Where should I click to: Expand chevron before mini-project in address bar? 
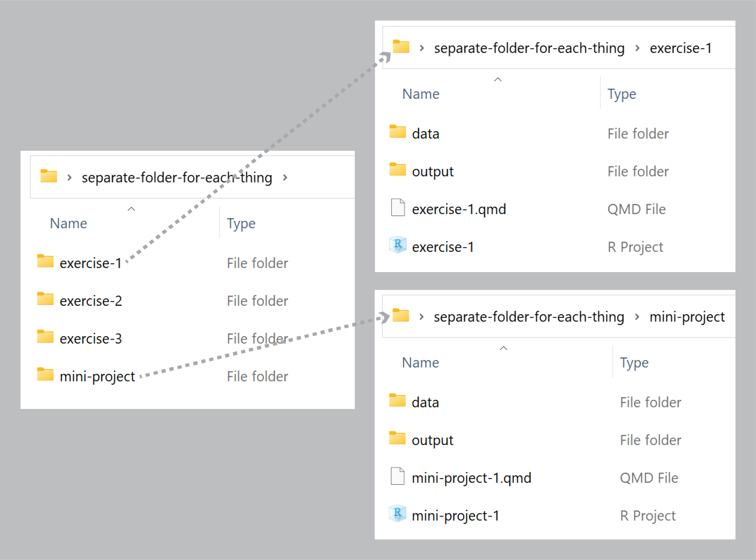coord(637,317)
